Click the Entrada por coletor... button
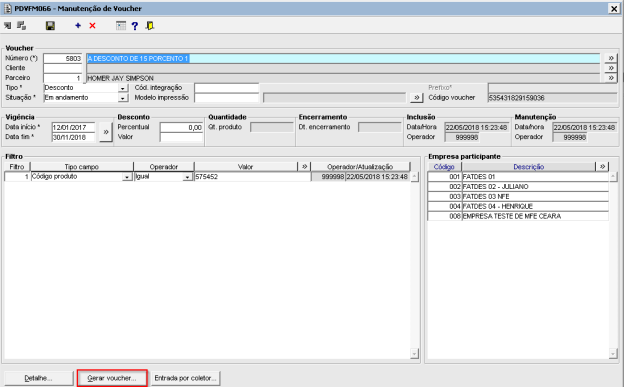Screen dimensions: 626x387 click(186, 378)
